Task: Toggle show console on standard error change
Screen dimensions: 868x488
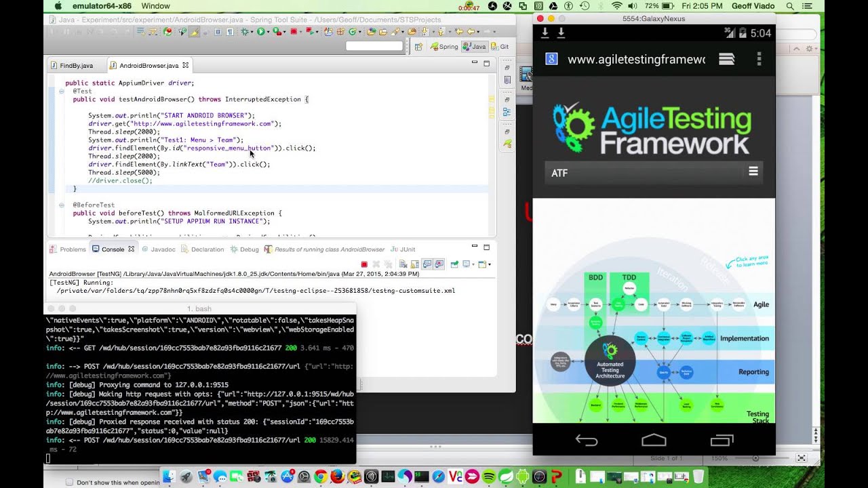Action: pos(439,264)
